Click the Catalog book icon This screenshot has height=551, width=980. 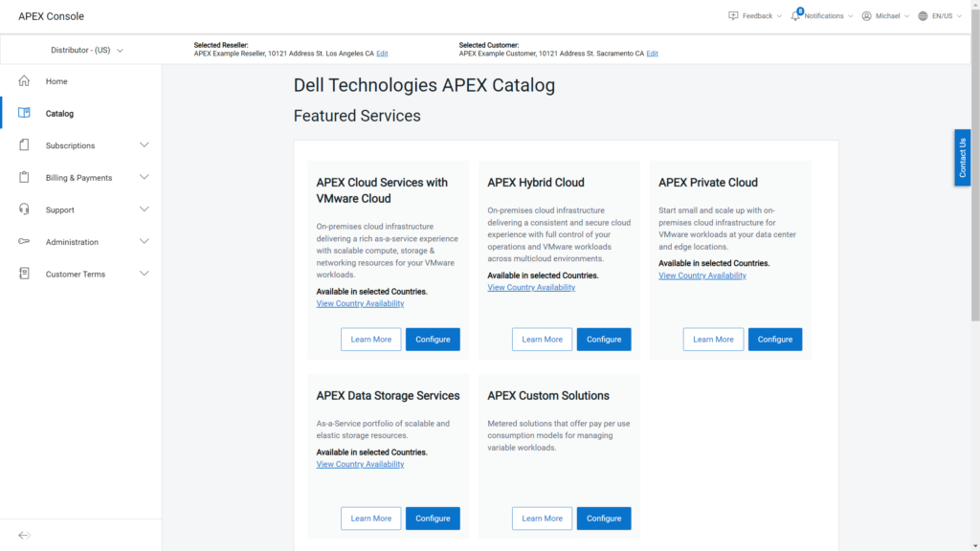[24, 113]
